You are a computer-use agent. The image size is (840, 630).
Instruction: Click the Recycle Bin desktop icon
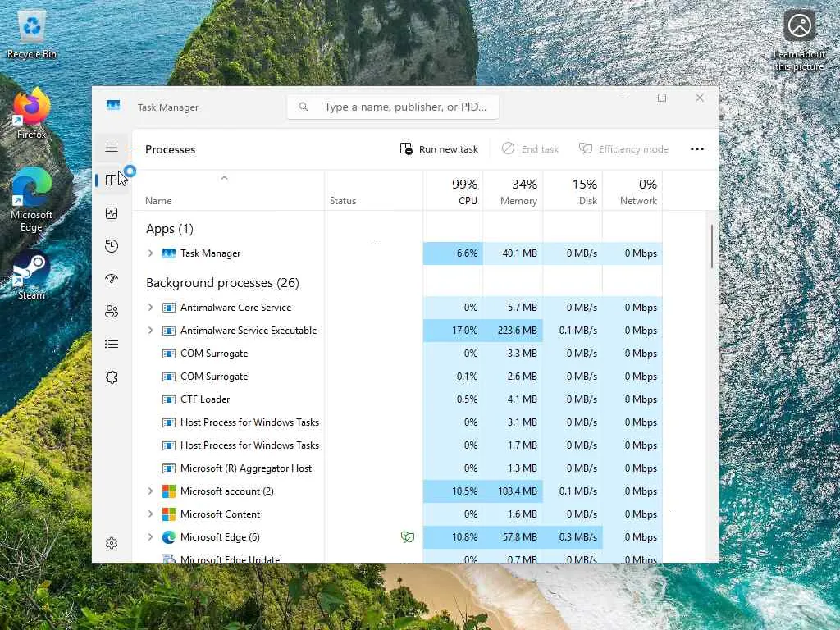coord(32,34)
